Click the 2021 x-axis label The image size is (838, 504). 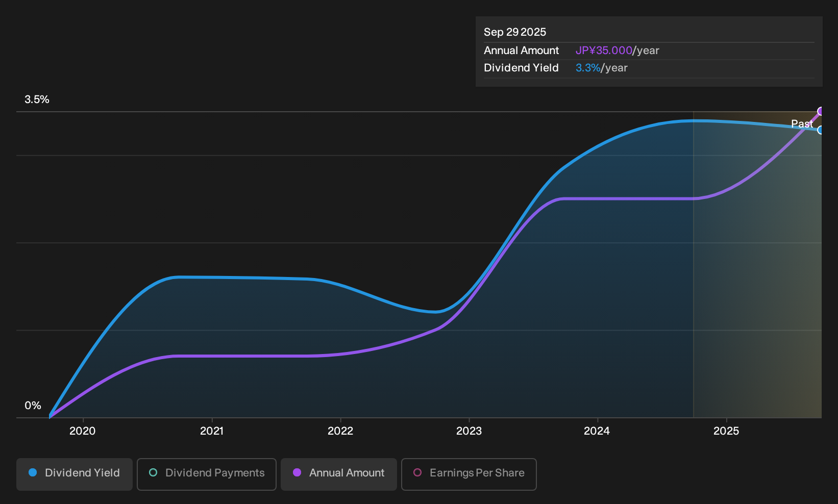(x=212, y=431)
